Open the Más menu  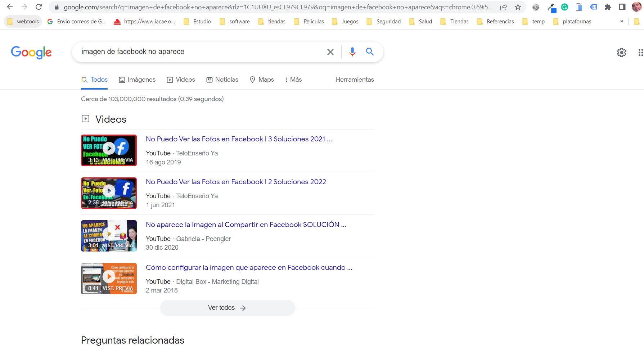pos(293,80)
